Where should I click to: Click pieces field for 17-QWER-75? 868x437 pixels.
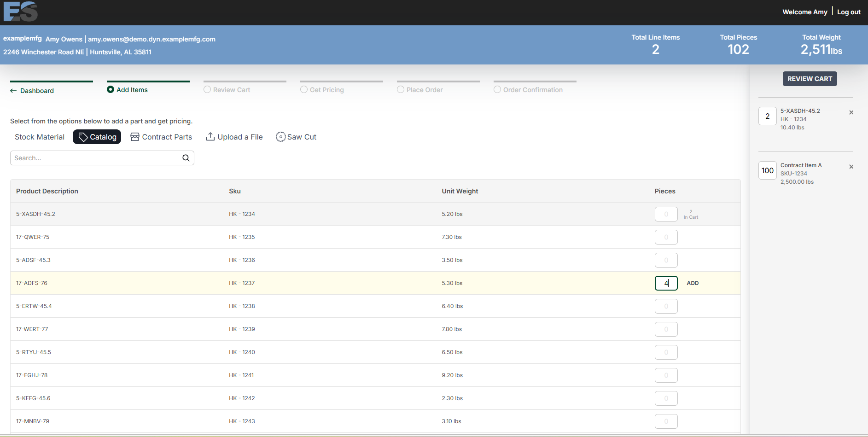pyautogui.click(x=666, y=237)
